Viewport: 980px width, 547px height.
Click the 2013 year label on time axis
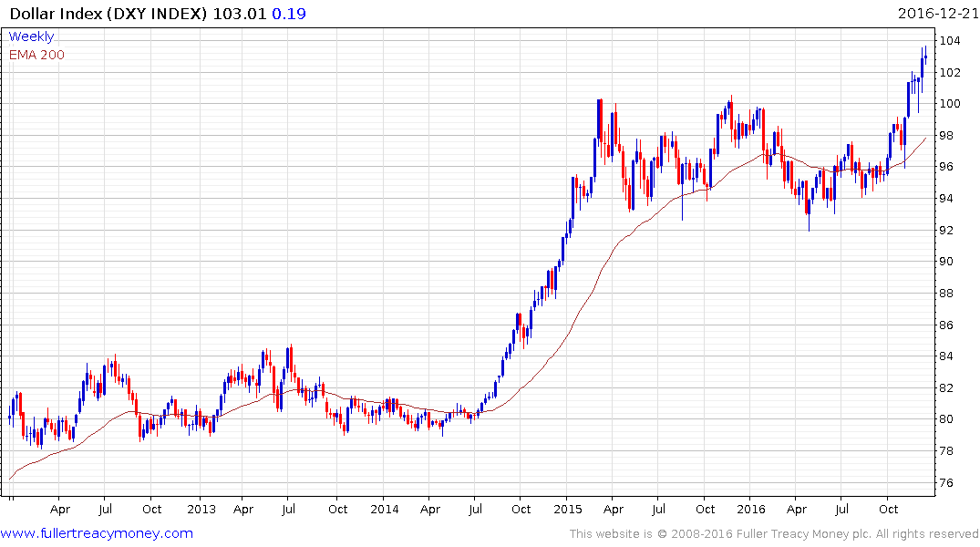[201, 509]
